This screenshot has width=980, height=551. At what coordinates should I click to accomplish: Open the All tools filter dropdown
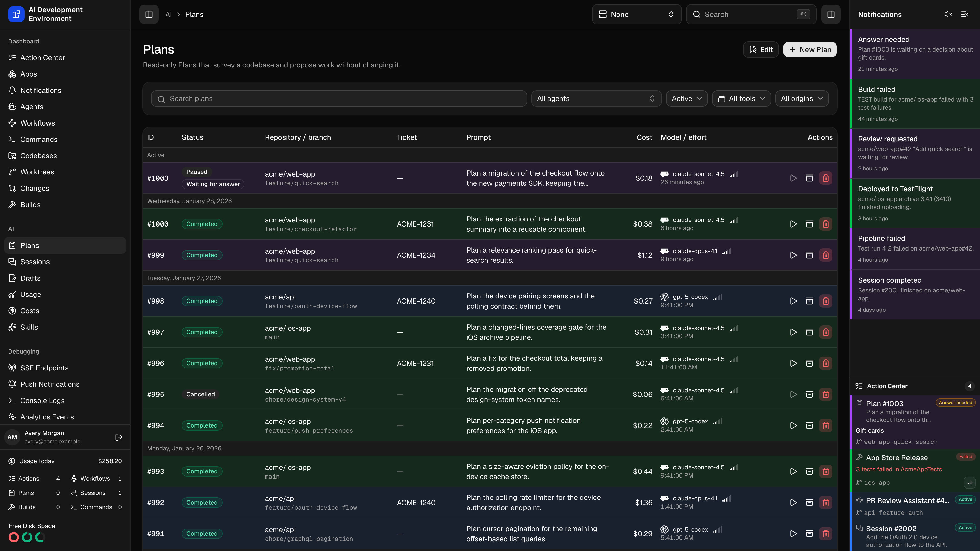pyautogui.click(x=741, y=98)
